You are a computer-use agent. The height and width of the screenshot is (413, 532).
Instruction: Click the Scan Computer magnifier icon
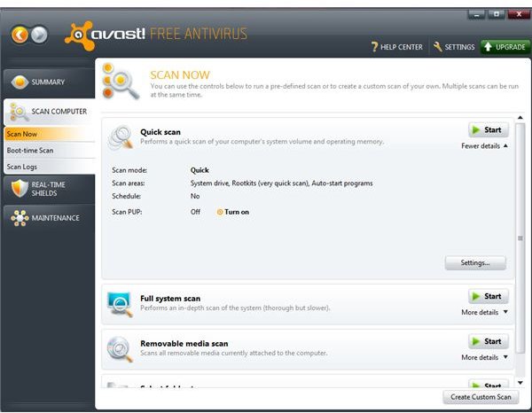click(x=19, y=112)
